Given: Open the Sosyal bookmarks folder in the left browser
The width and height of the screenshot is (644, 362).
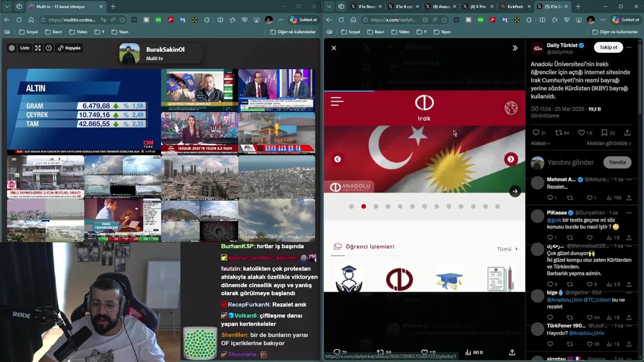Looking at the screenshot, I should pyautogui.click(x=28, y=32).
